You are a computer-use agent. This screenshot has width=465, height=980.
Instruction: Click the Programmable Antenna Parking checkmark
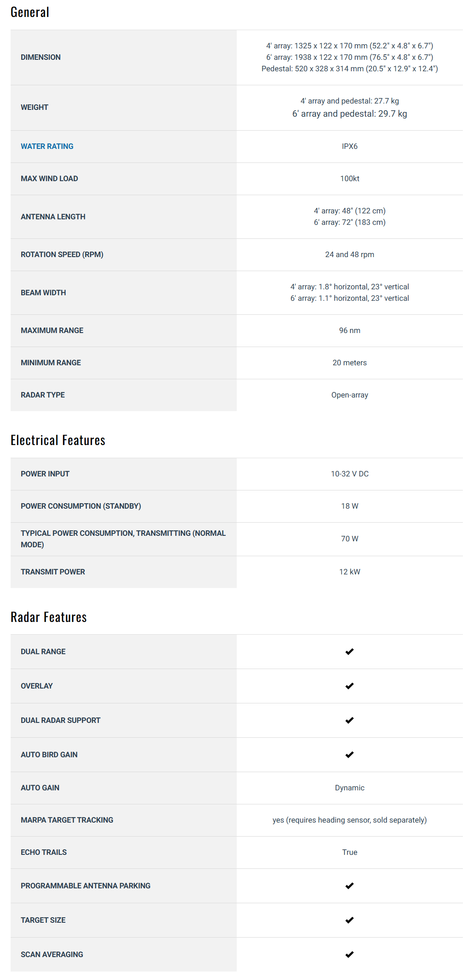pos(349,886)
